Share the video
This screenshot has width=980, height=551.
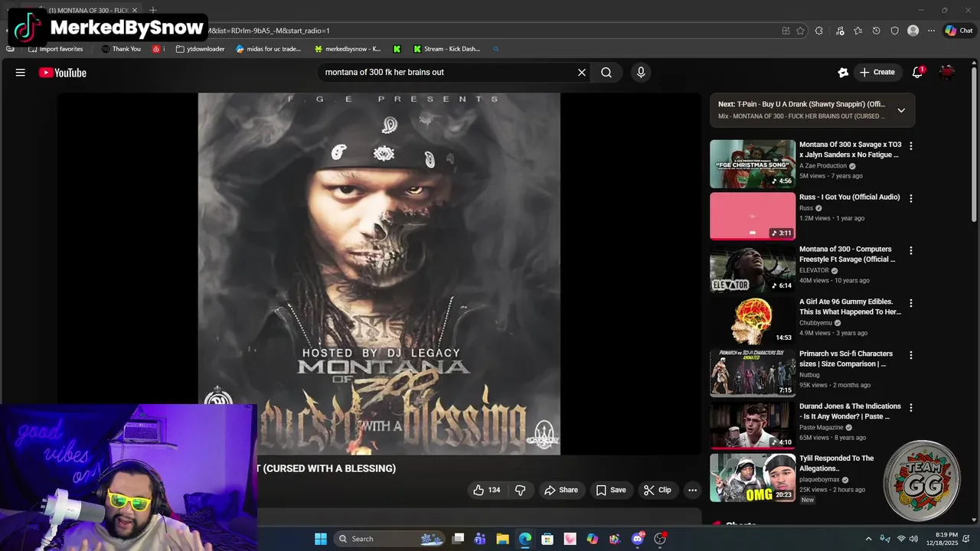561,490
